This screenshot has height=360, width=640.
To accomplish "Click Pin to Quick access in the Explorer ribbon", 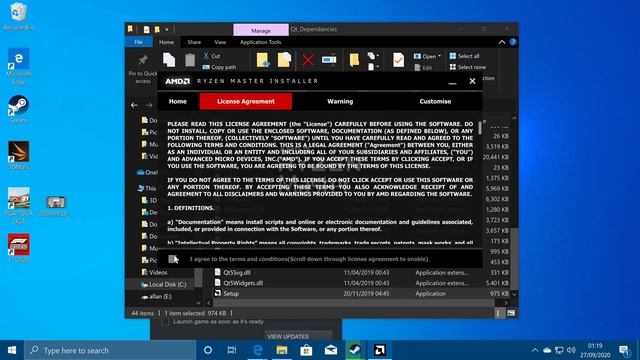I will coord(143,69).
